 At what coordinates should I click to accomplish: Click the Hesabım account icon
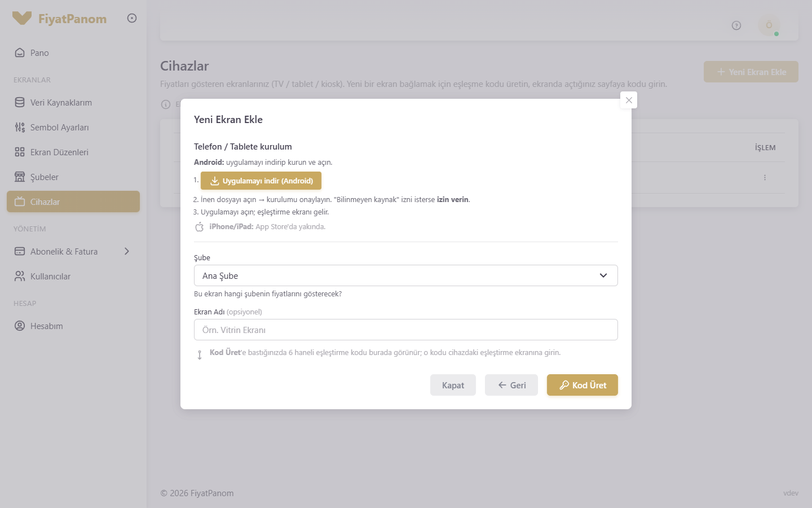tap(20, 326)
